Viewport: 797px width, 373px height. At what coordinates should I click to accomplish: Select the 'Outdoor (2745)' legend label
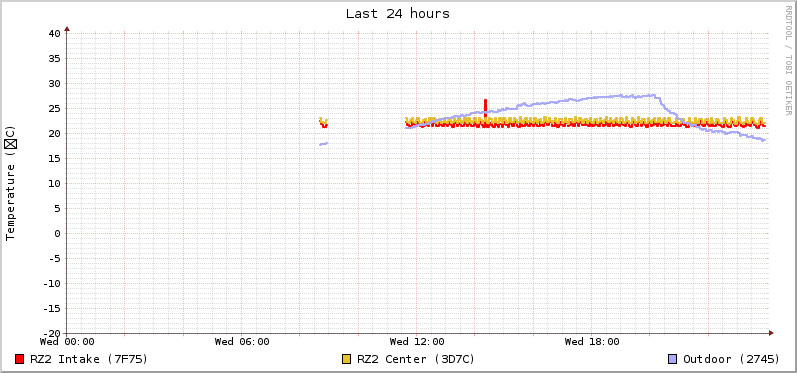(x=731, y=359)
